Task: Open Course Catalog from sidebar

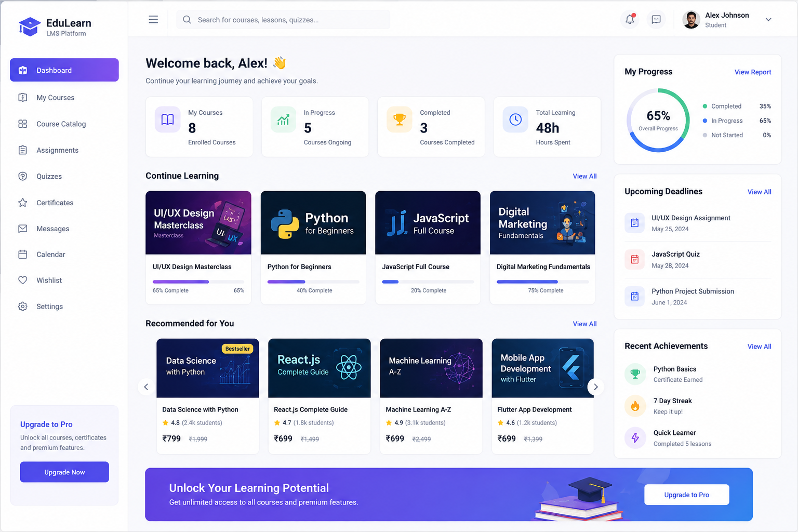Action: (64, 124)
